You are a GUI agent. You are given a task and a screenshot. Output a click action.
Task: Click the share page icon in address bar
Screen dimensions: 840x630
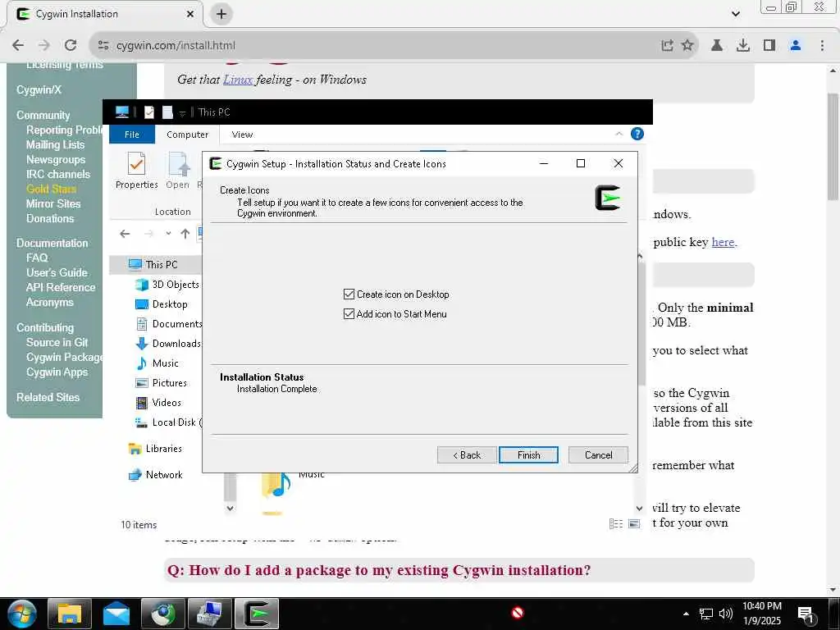pyautogui.click(x=667, y=45)
